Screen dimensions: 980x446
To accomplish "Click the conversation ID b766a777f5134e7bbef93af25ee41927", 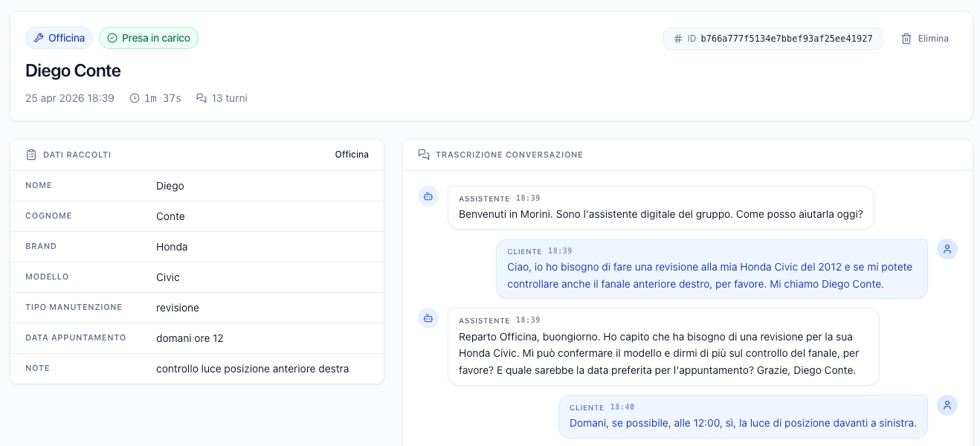I will [x=787, y=39].
